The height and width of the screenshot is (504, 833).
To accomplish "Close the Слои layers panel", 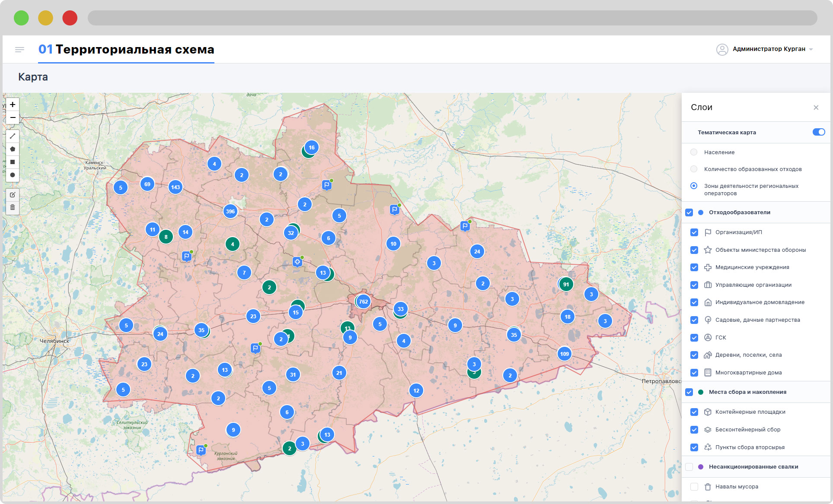I will [x=816, y=108].
